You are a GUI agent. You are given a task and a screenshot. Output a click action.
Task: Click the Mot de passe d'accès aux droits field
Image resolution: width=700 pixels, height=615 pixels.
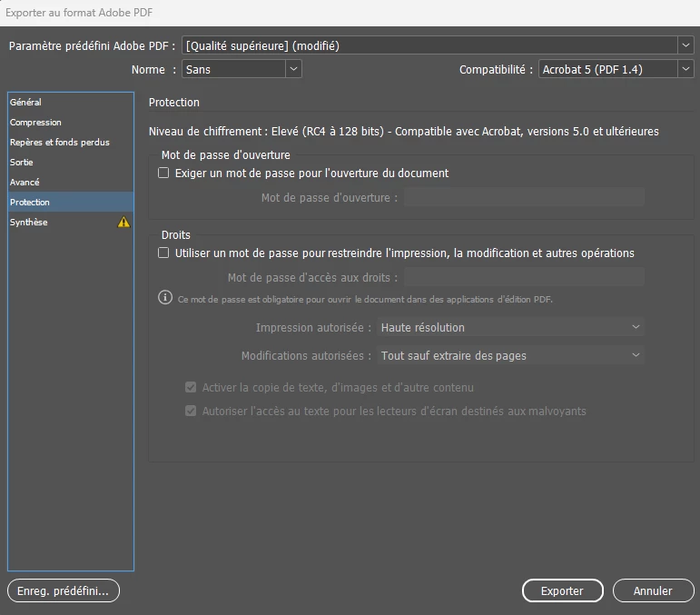[x=524, y=277]
